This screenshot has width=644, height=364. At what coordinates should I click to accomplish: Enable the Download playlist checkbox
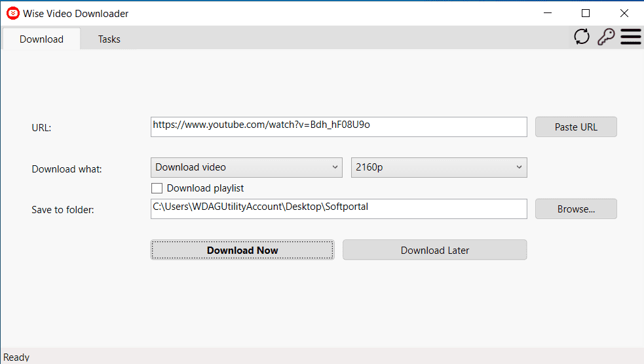pyautogui.click(x=157, y=188)
